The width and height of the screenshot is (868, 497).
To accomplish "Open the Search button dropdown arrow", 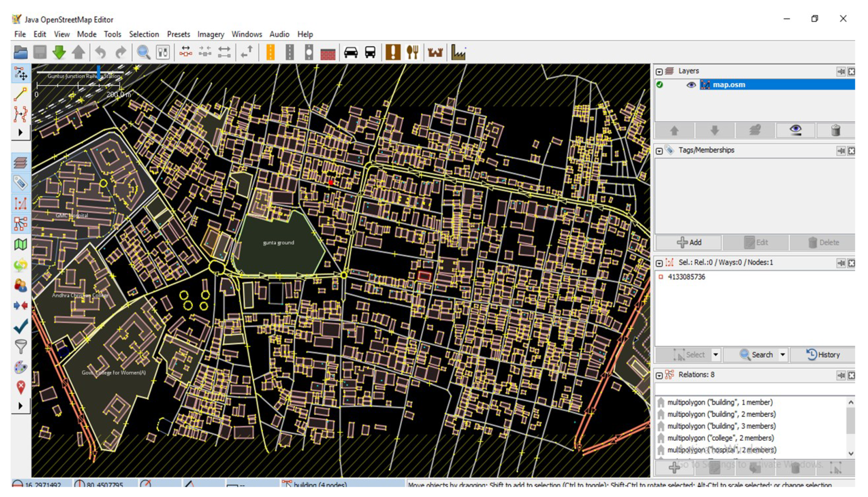I will coord(782,355).
